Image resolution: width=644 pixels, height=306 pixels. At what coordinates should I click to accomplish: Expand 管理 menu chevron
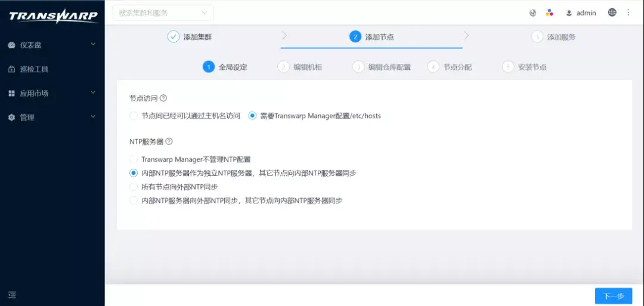93,117
